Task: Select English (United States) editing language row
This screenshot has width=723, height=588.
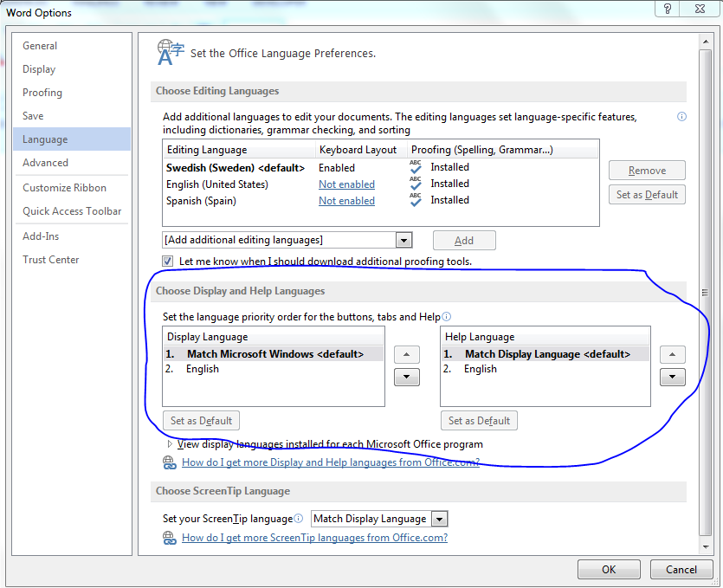Action: (x=380, y=184)
